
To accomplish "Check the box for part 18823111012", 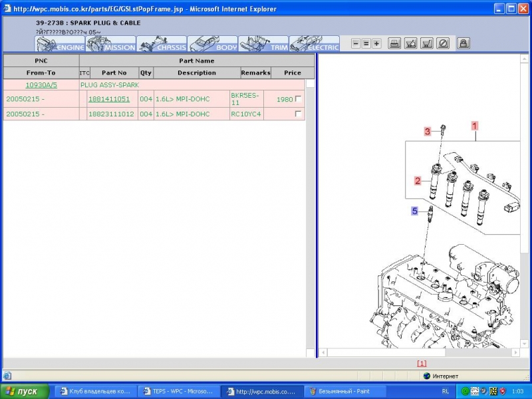I will pos(298,114).
